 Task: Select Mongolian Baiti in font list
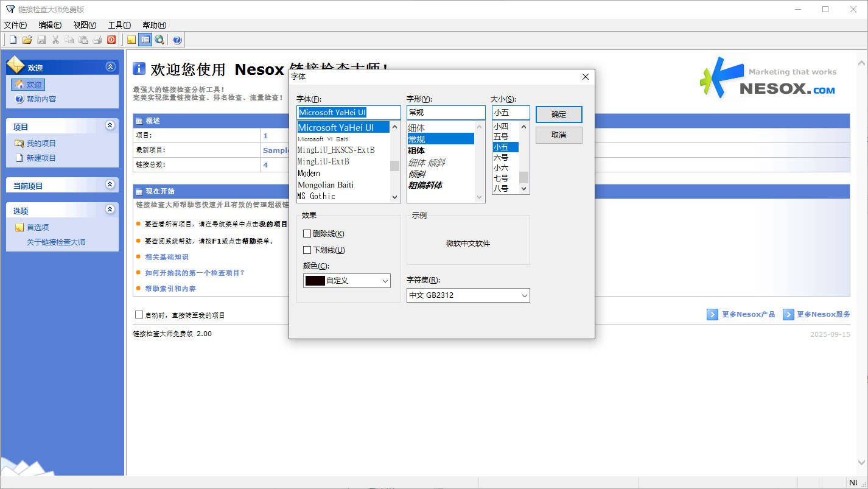(343, 185)
